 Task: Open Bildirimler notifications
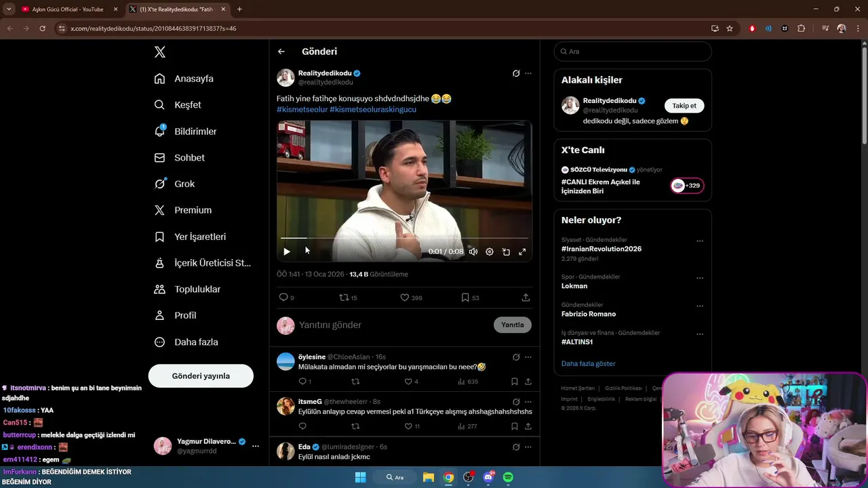click(x=185, y=131)
